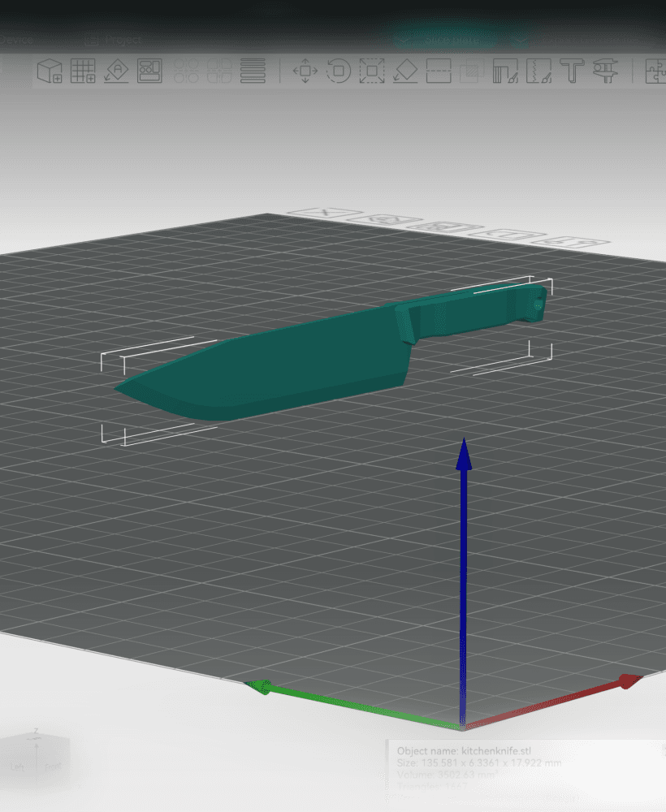Expand the Slice plate dropdown arrow
Image resolution: width=666 pixels, height=812 pixels.
pos(520,40)
